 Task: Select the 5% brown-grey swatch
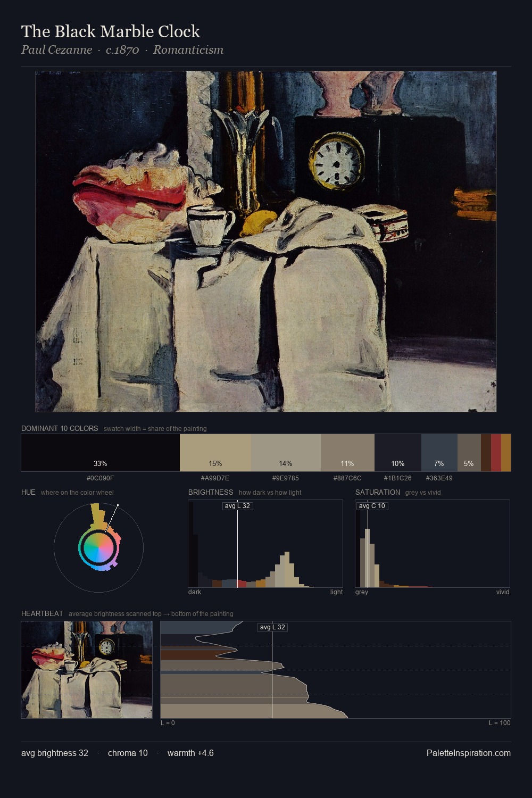(x=469, y=453)
